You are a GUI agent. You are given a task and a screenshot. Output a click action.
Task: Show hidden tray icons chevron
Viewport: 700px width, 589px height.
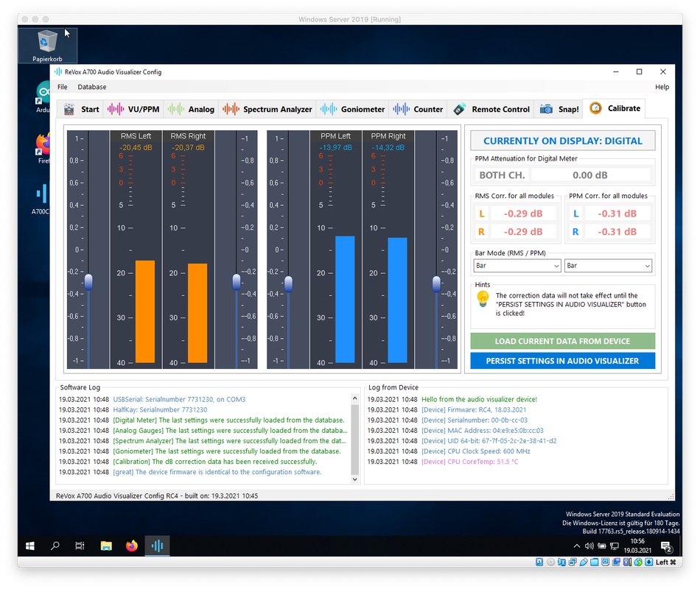pos(577,546)
